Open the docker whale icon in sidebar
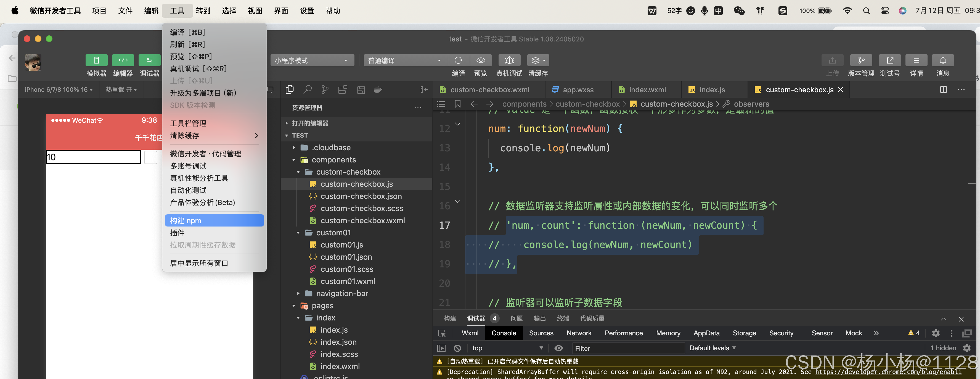This screenshot has height=379, width=980. tap(378, 90)
